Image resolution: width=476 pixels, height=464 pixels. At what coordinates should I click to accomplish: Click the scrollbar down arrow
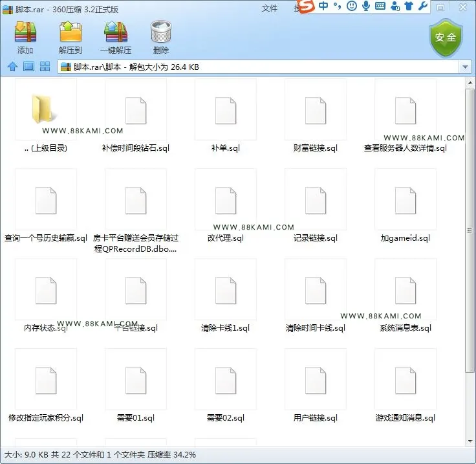click(x=470, y=441)
